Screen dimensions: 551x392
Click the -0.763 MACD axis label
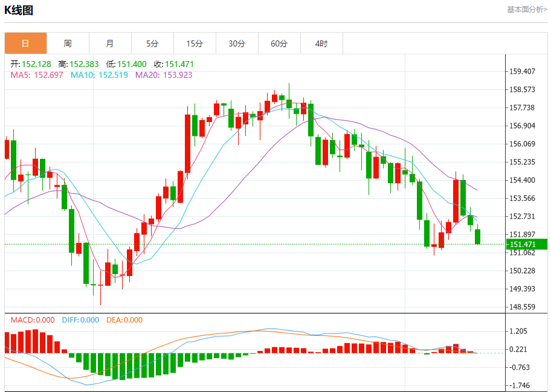pos(520,367)
